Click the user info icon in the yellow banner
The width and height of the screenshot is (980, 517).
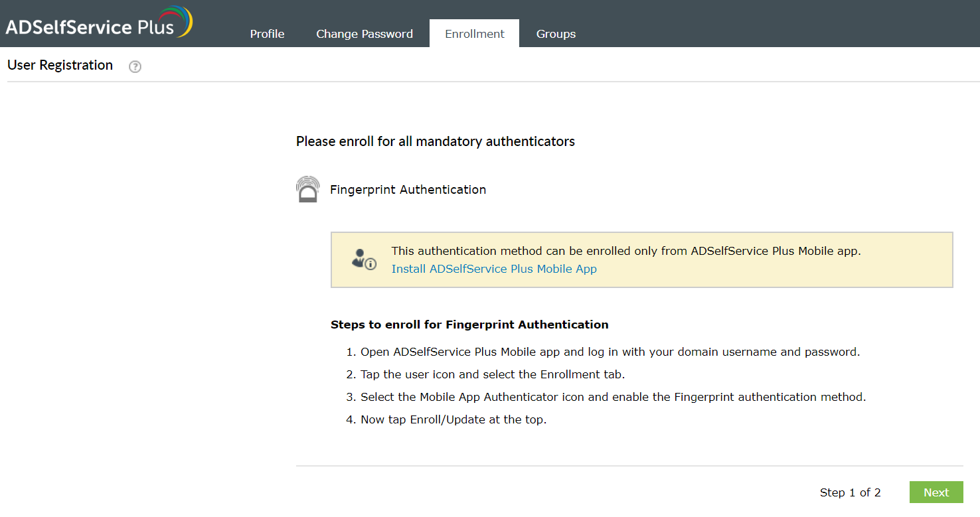(362, 258)
